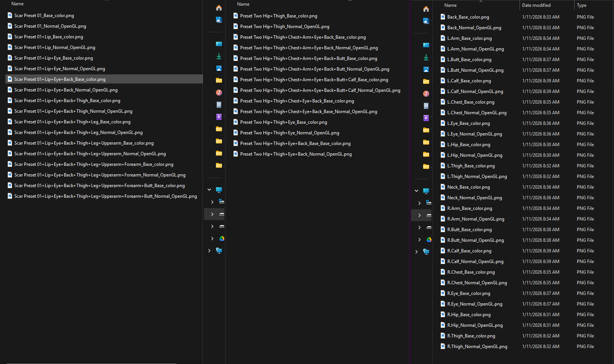Open Home in the Preset Two window's sidebar
614x364 pixels.
219,8
